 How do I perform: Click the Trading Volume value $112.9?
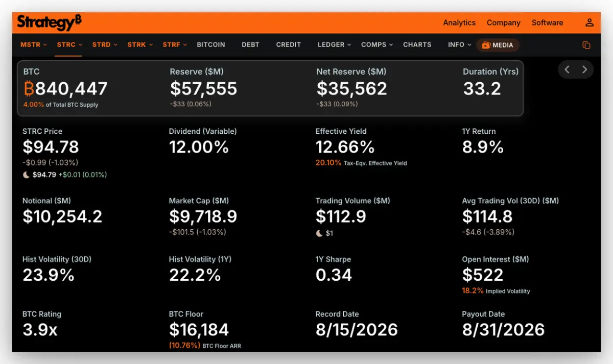[x=341, y=216]
